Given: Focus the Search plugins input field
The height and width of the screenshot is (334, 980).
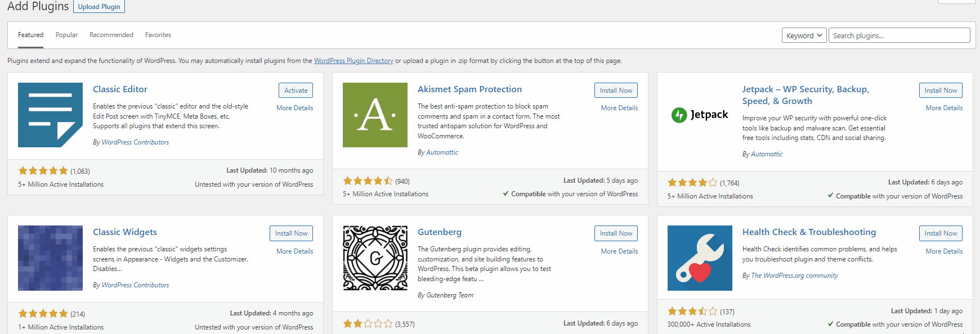Looking at the screenshot, I should point(899,35).
